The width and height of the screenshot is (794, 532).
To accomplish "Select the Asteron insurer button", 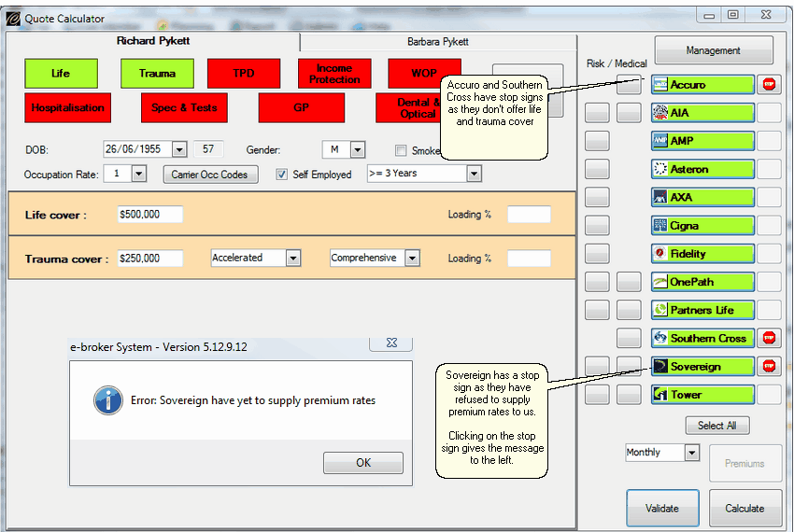I will coord(702,169).
